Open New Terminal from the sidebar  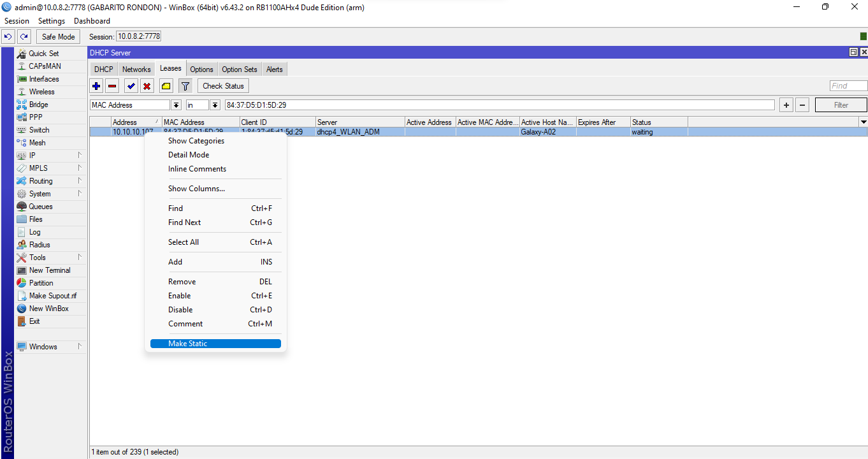[50, 270]
